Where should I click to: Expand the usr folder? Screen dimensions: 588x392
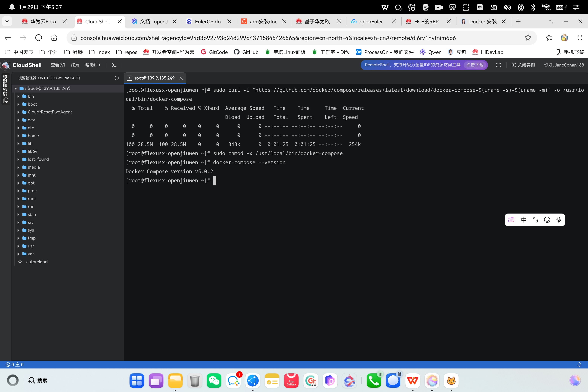[31, 246]
